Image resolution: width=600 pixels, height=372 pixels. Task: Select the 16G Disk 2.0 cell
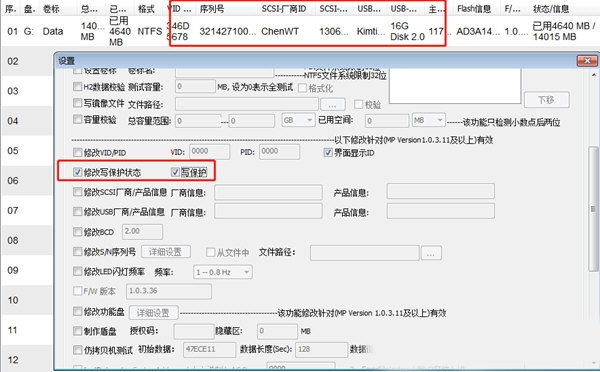[x=407, y=31]
